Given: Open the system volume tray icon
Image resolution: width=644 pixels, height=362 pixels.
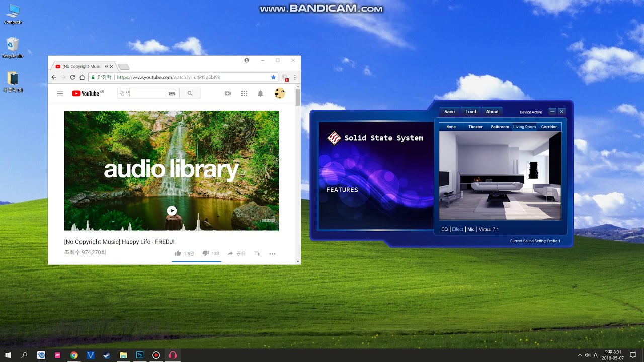Looking at the screenshot, I should click(587, 355).
